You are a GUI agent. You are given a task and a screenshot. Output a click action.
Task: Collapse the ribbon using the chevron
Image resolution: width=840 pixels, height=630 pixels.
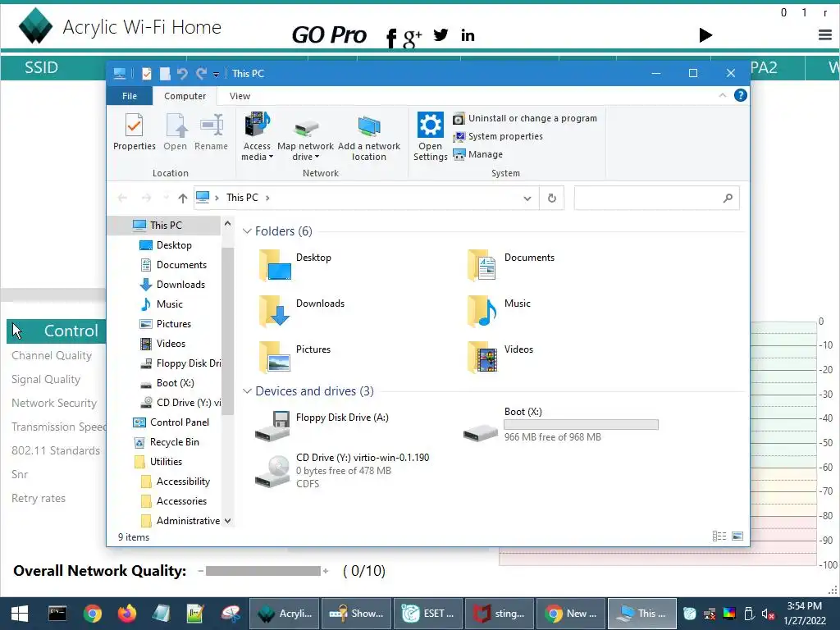tap(723, 95)
